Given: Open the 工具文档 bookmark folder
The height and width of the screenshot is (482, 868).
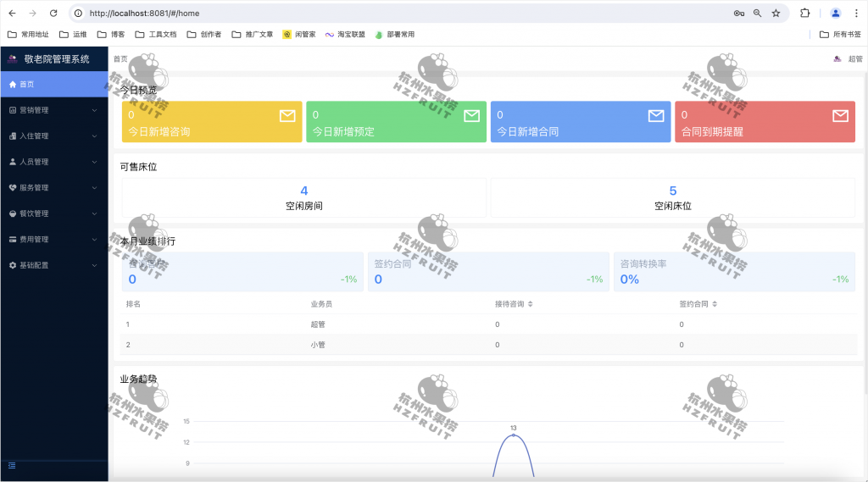Looking at the screenshot, I should pos(156,35).
